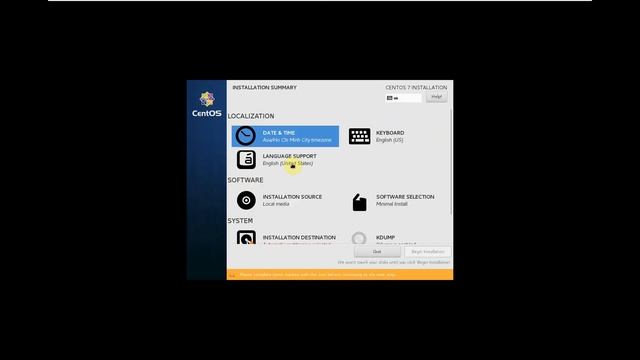Click the orange warning message bar
640x360 pixels.
(340, 275)
